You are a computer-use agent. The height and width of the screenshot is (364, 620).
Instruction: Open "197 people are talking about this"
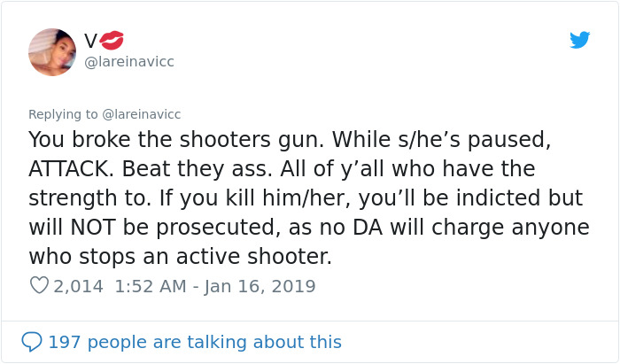coord(194,341)
